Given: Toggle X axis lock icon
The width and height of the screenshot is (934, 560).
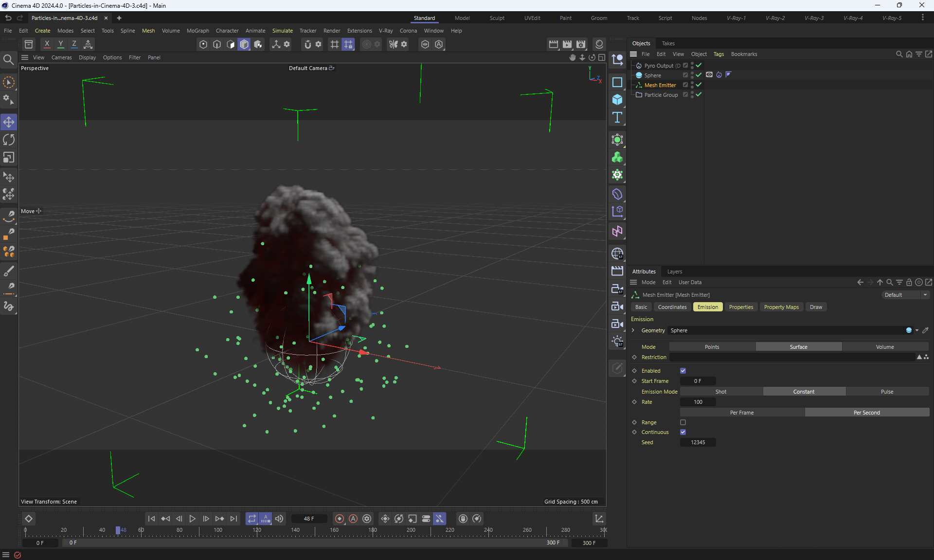Looking at the screenshot, I should coord(47,44).
